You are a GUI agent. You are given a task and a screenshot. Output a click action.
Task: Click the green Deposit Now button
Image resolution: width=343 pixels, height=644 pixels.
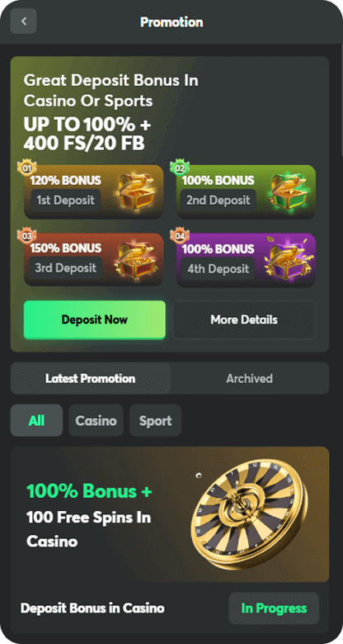pyautogui.click(x=94, y=320)
